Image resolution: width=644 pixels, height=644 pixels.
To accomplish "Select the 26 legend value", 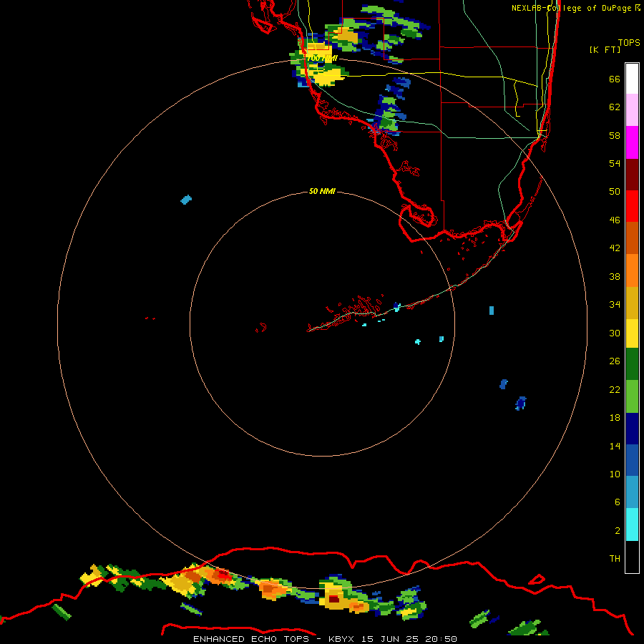I will pos(615,361).
